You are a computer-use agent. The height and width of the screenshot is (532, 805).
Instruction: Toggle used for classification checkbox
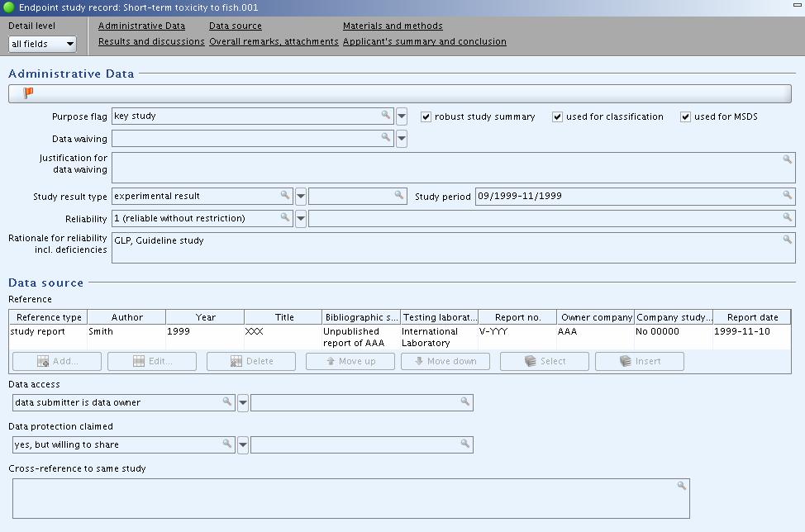pyautogui.click(x=558, y=117)
